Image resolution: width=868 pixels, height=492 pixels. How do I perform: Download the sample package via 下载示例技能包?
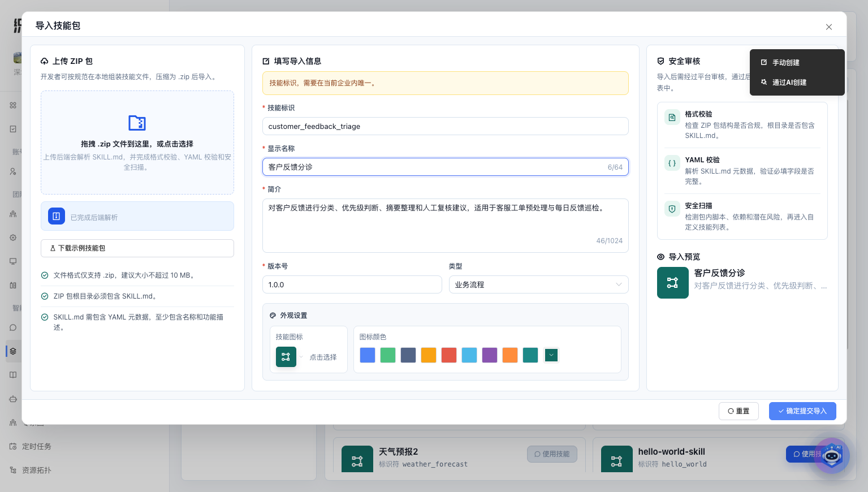coord(137,248)
